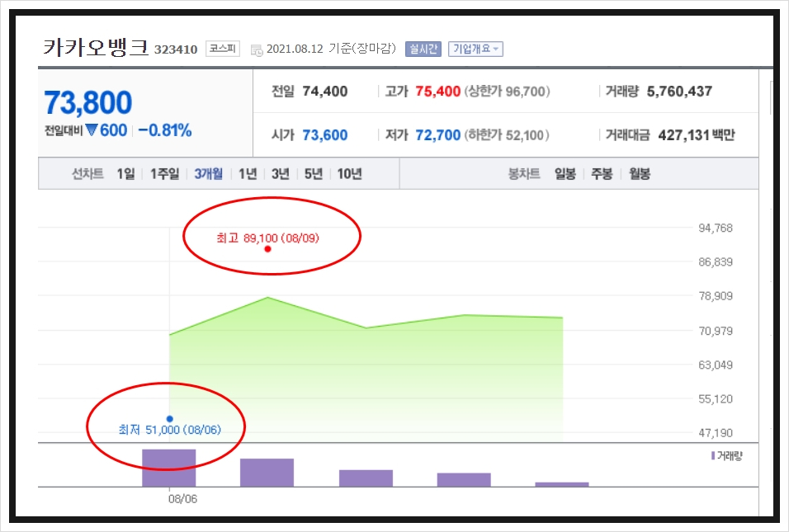Click the 94,768 axis label
789x532 pixels.
(716, 228)
